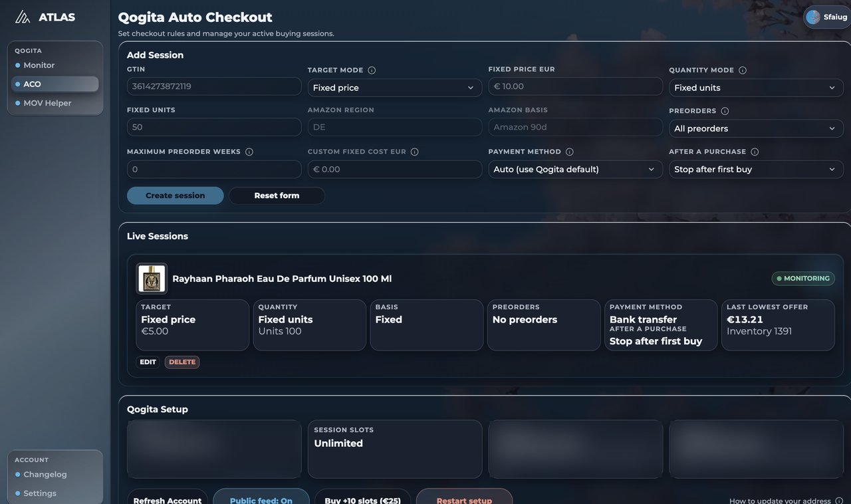Screen dimensions: 851x504
Task: Open the Rayhaan Pharaoh product thumbnail
Action: click(x=152, y=279)
